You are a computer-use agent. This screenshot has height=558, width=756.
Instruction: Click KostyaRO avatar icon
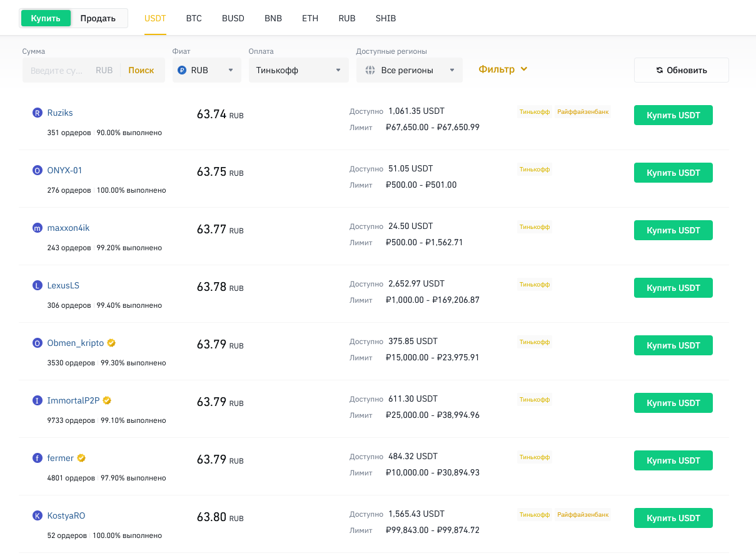coord(37,515)
